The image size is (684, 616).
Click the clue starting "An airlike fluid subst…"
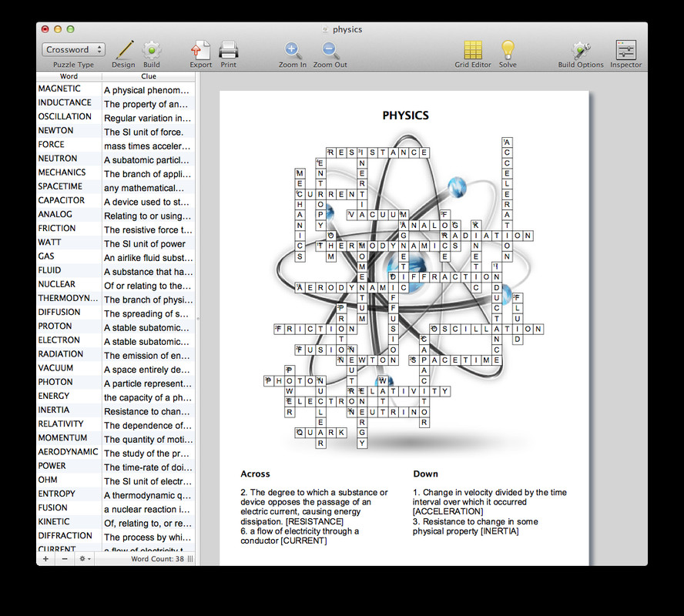[149, 258]
